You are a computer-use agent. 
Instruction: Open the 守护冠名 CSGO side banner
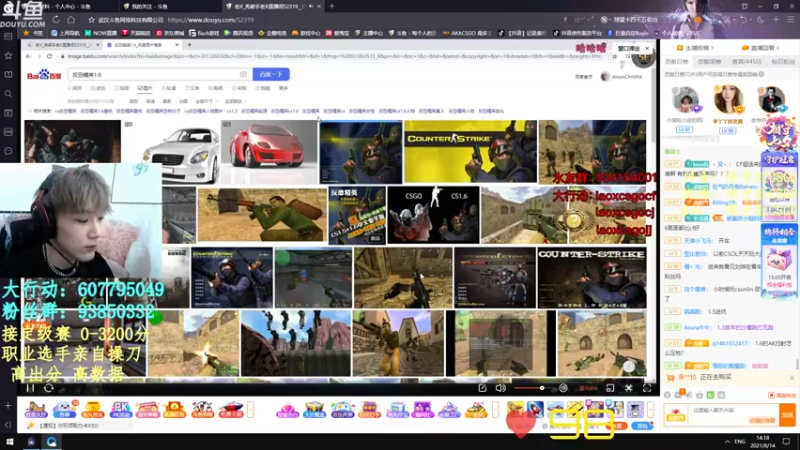(779, 185)
